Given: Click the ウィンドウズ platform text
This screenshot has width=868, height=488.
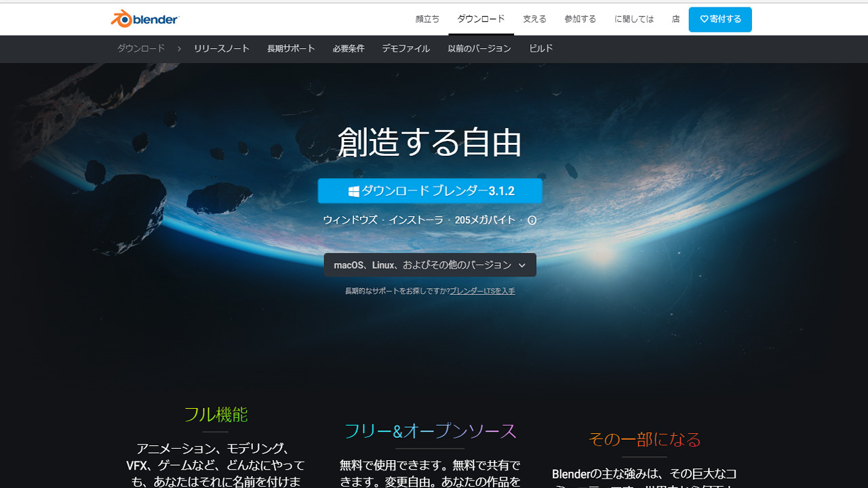Looking at the screenshot, I should pos(350,220).
